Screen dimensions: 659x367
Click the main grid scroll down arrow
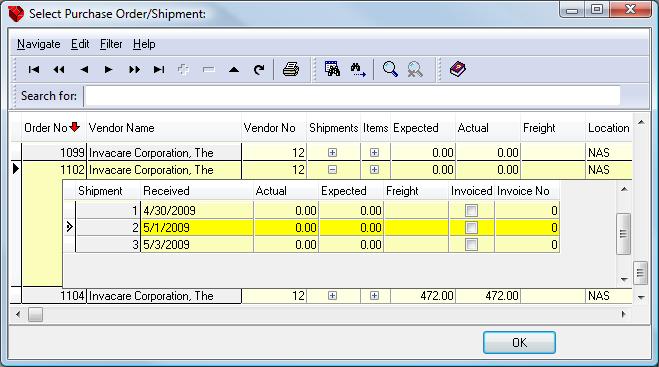pyautogui.click(x=641, y=297)
